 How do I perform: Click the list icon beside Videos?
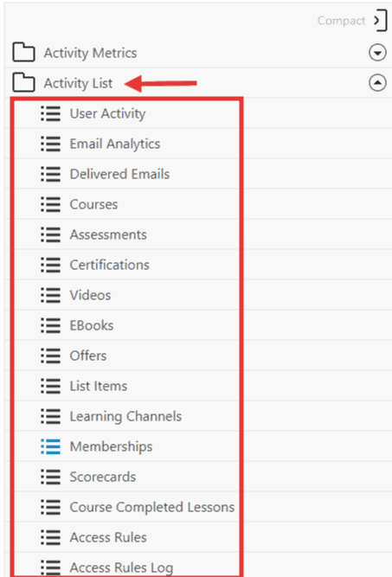(x=51, y=295)
